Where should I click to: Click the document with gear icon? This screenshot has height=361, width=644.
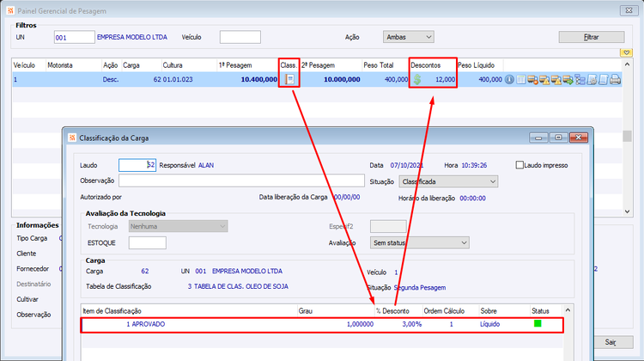point(592,79)
